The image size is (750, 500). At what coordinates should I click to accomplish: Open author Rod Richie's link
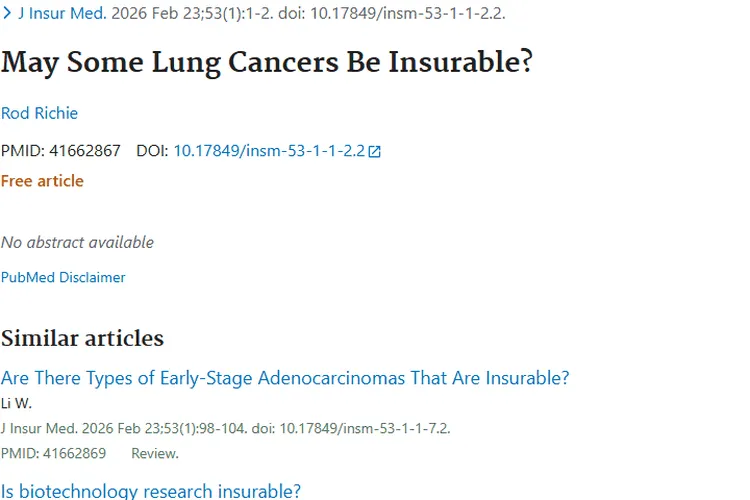[x=39, y=113]
